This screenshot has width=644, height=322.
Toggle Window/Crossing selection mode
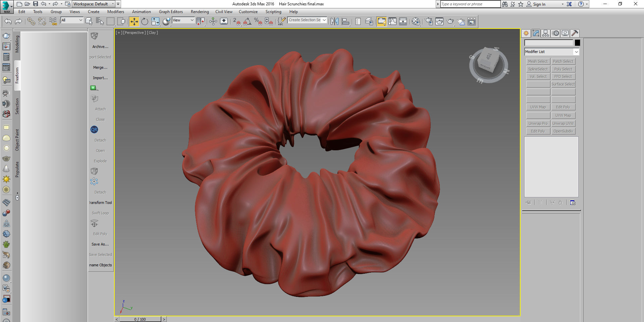pos(121,21)
